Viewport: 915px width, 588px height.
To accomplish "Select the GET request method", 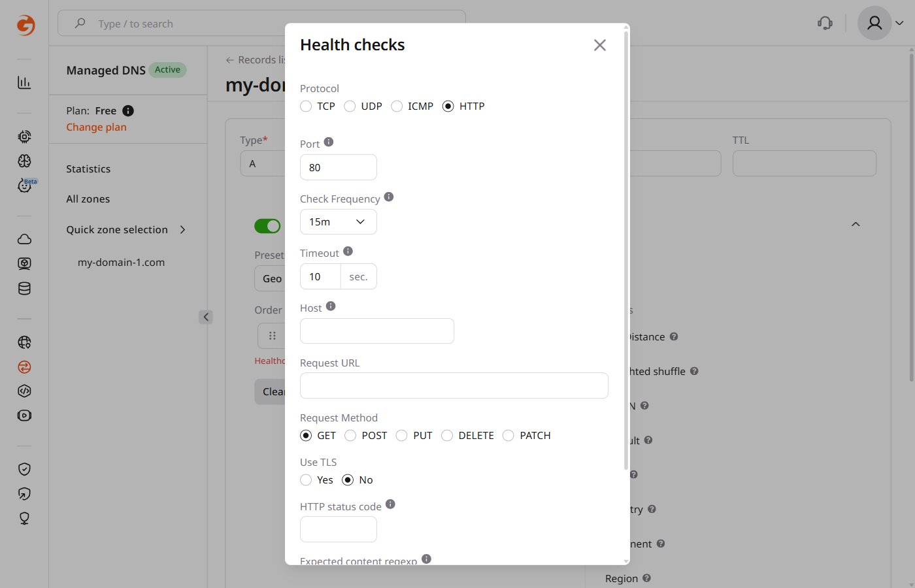I will (x=306, y=436).
